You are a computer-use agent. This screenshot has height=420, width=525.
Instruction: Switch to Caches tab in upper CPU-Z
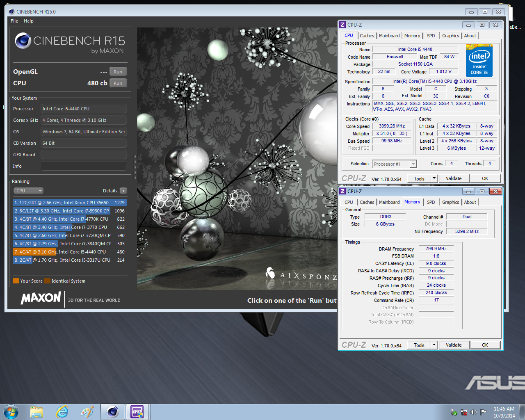[367, 36]
